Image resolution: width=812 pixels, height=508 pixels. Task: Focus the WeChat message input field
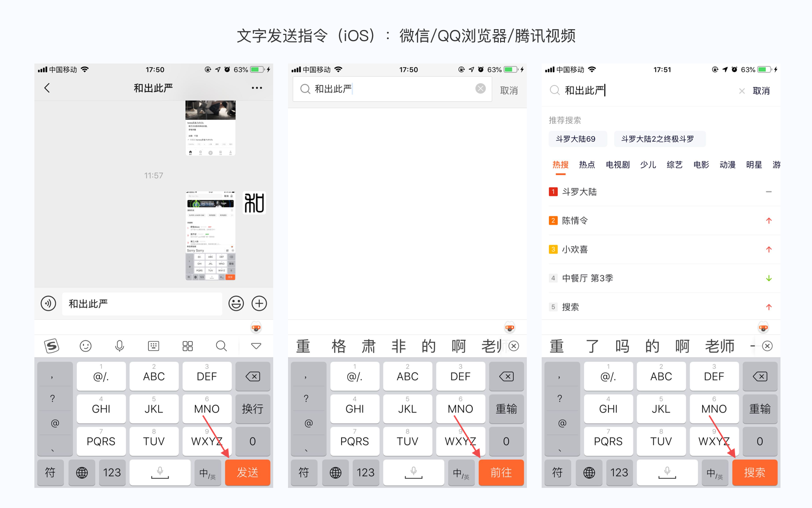click(x=142, y=304)
